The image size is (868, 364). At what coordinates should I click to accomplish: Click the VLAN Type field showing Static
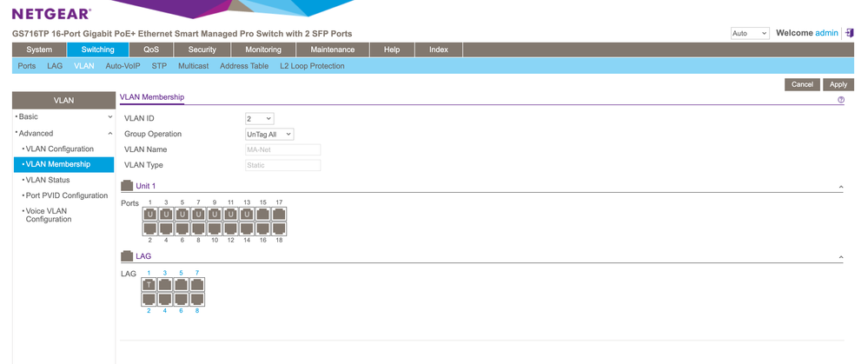[283, 165]
